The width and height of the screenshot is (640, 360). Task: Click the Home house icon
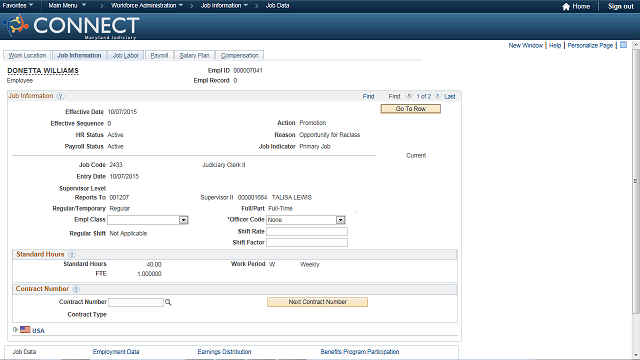click(x=566, y=6)
